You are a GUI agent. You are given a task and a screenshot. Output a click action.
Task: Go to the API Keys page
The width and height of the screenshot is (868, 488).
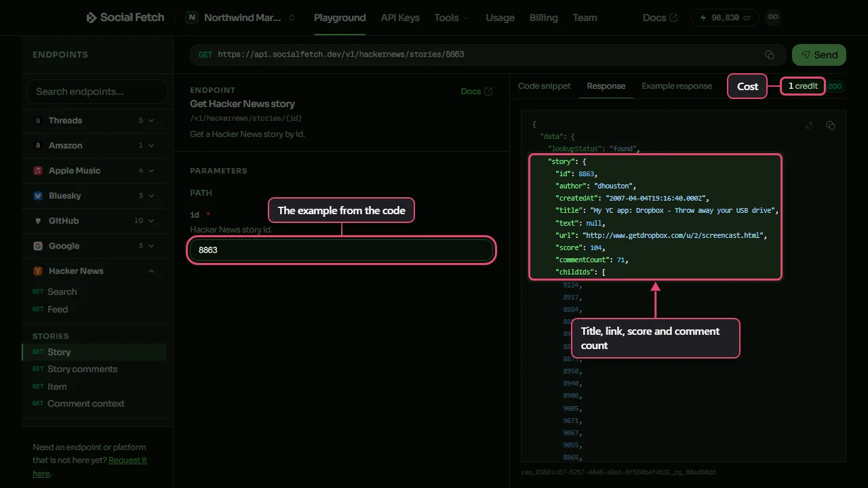click(400, 18)
